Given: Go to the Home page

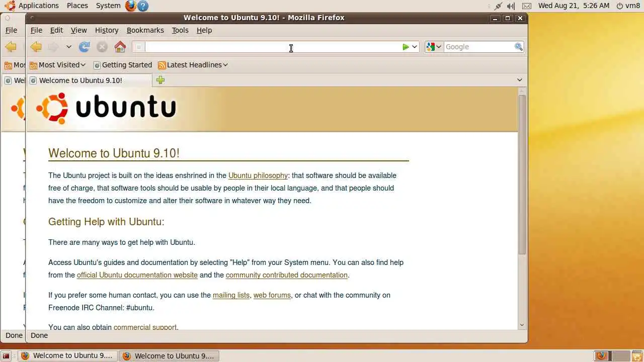Looking at the screenshot, I should coord(120,47).
